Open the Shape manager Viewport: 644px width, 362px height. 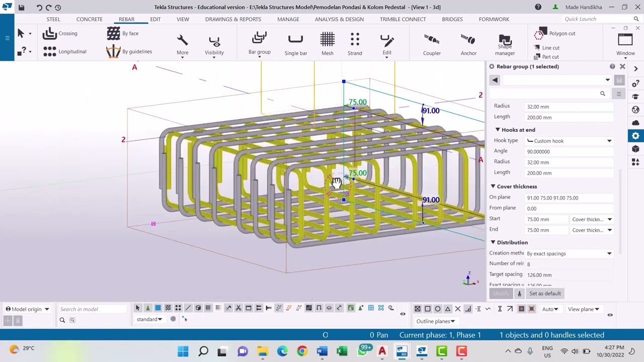(x=505, y=45)
